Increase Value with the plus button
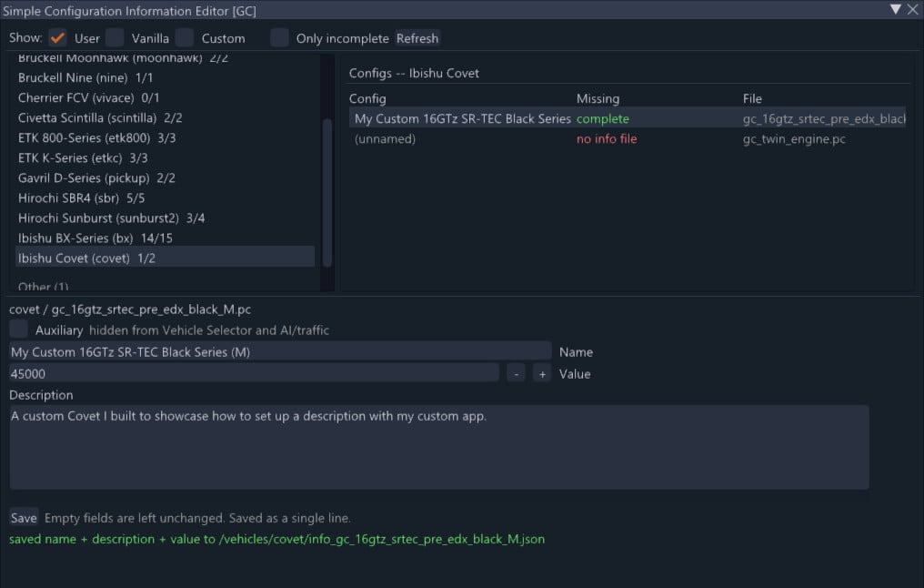This screenshot has height=588, width=924. click(542, 374)
